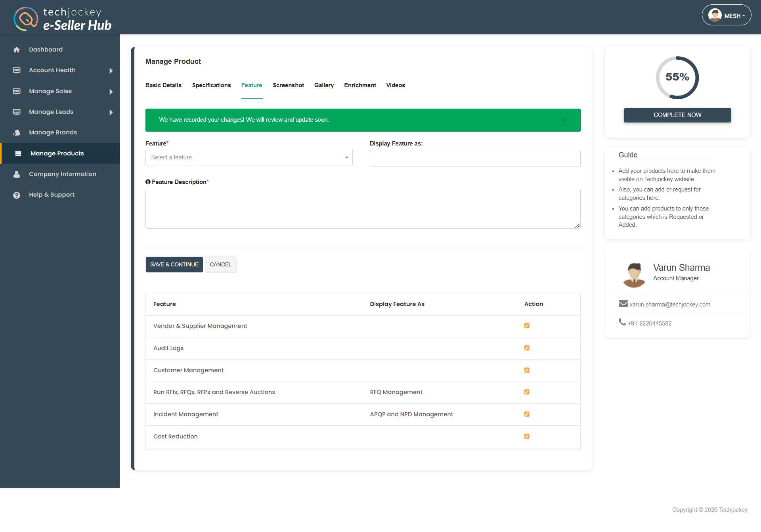This screenshot has height=532, width=761.
Task: Click the Vendor & Supplier Management text
Action: pyautogui.click(x=200, y=326)
